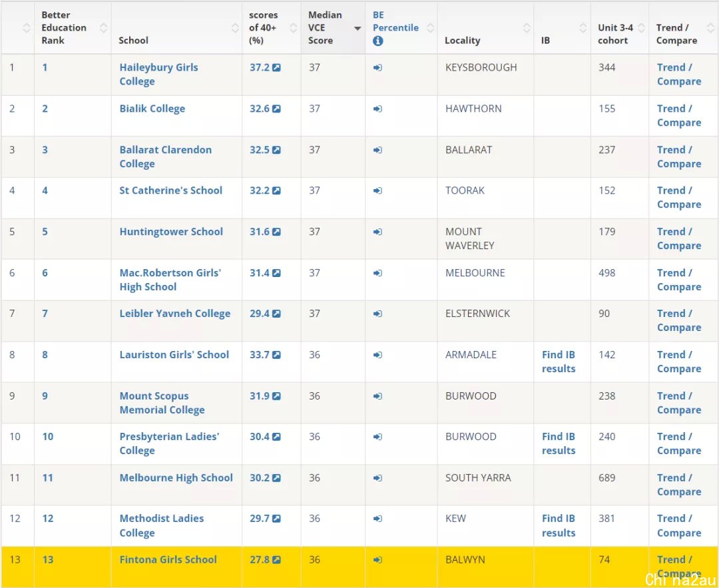
Task: Click the BE Percentile arrow icon for Huntingtower School
Action: pos(378,232)
